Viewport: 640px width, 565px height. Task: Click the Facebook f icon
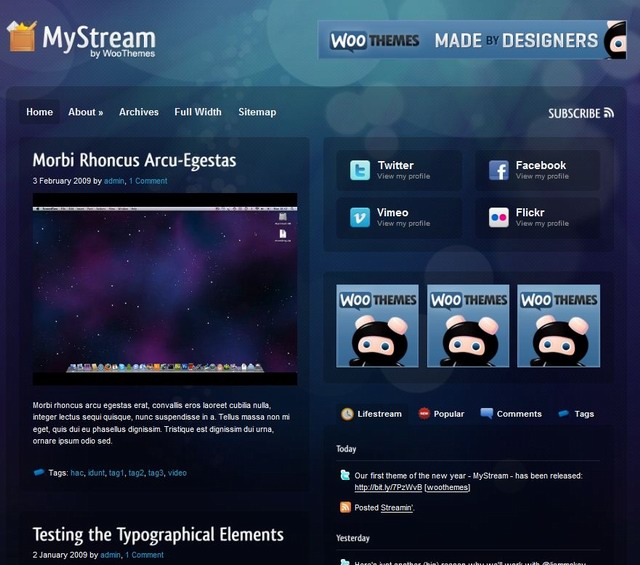[499, 170]
